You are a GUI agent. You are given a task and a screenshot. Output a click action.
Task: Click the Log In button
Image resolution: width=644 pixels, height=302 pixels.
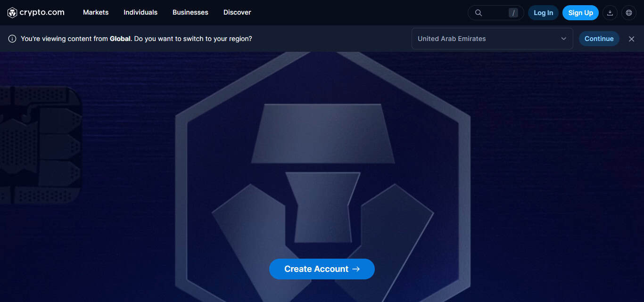point(544,13)
